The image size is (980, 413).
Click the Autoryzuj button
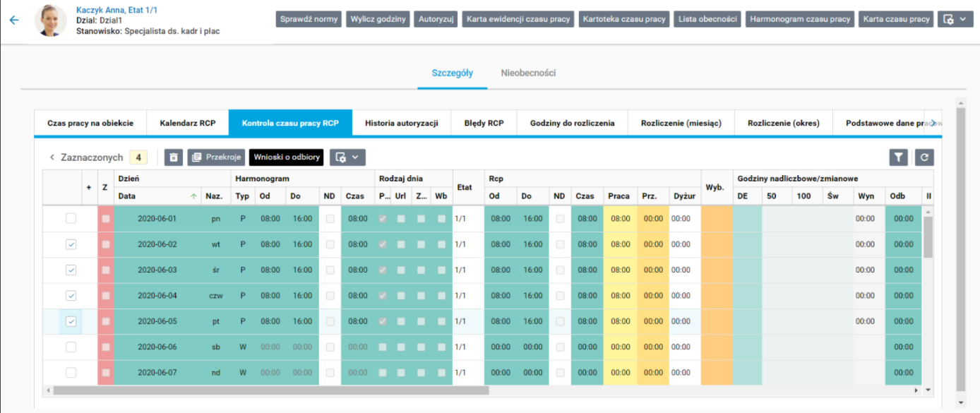pyautogui.click(x=437, y=19)
